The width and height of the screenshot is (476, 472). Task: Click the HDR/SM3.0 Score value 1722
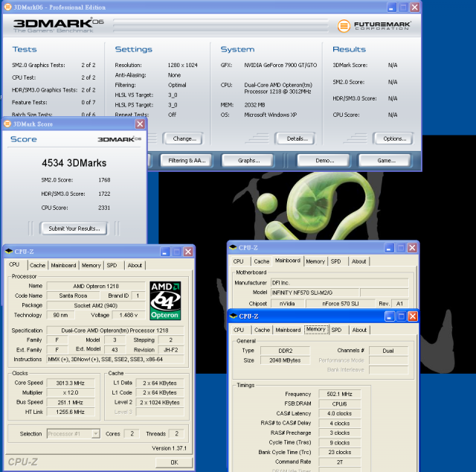(x=104, y=194)
